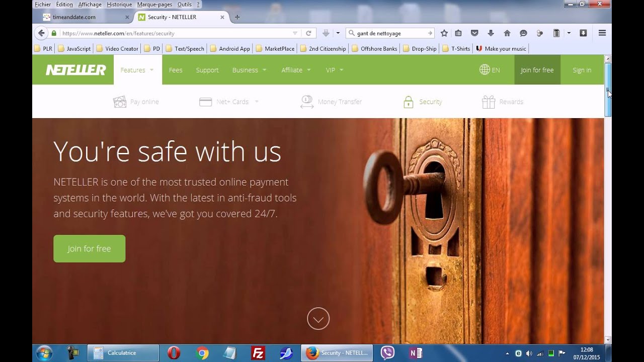The height and width of the screenshot is (362, 644).
Task: Open the Marque-pages menu
Action: tap(154, 5)
